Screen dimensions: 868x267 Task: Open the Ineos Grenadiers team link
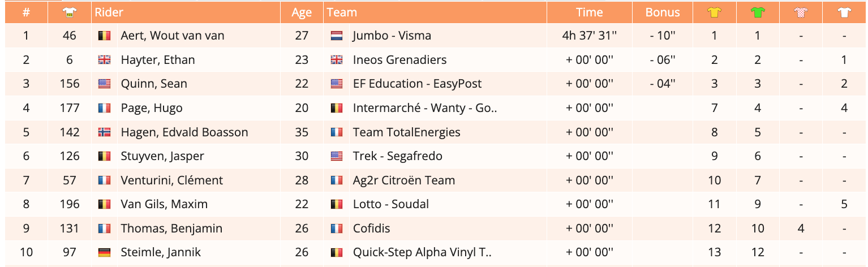399,60
